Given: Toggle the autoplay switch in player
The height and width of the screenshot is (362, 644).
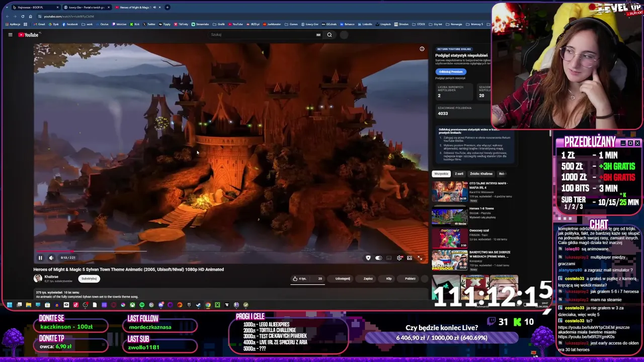Looking at the screenshot, I should (x=379, y=258).
